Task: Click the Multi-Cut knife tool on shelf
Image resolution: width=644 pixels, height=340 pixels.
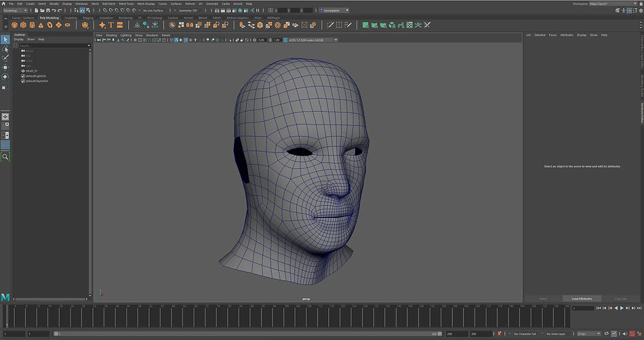Action: point(330,25)
